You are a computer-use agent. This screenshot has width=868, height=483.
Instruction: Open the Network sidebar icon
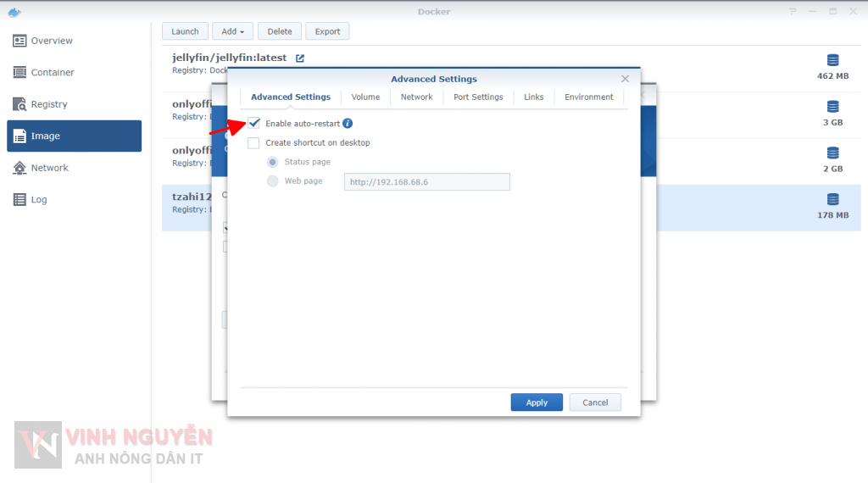(x=19, y=168)
